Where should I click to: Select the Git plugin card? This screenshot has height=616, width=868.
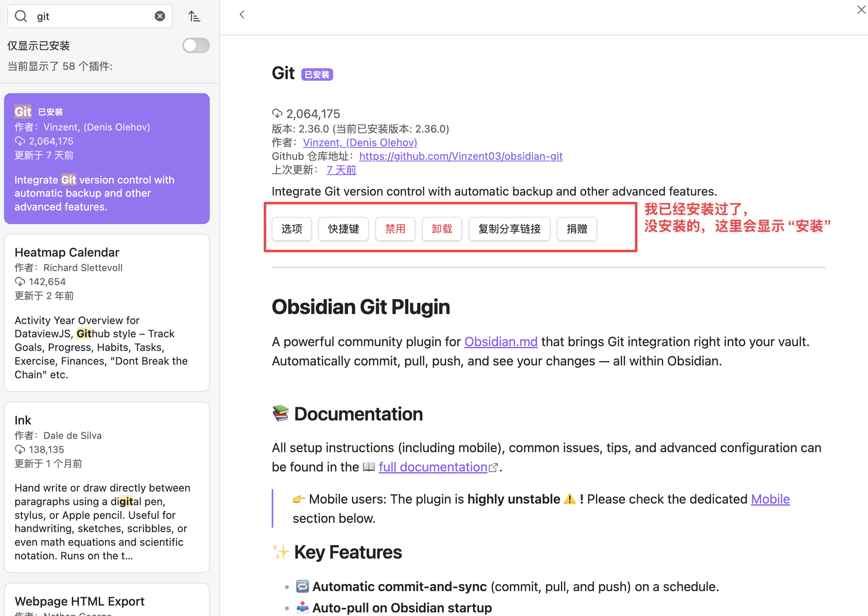point(107,158)
